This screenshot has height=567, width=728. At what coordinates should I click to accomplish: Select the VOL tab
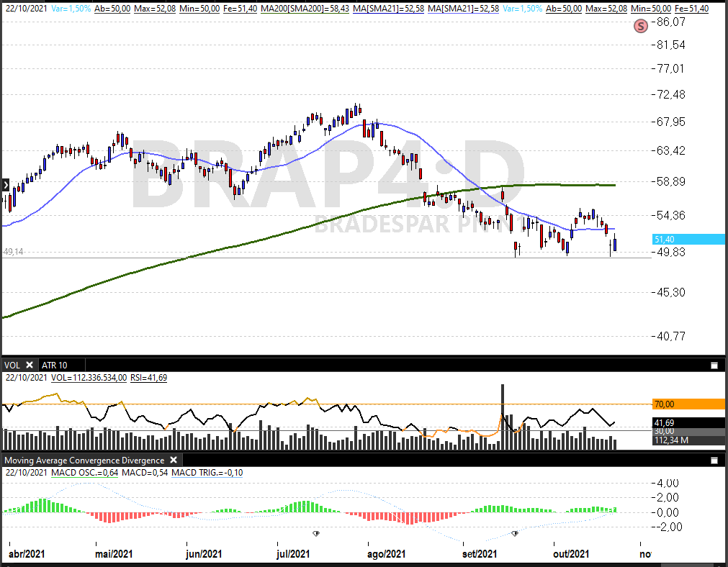pos(13,365)
